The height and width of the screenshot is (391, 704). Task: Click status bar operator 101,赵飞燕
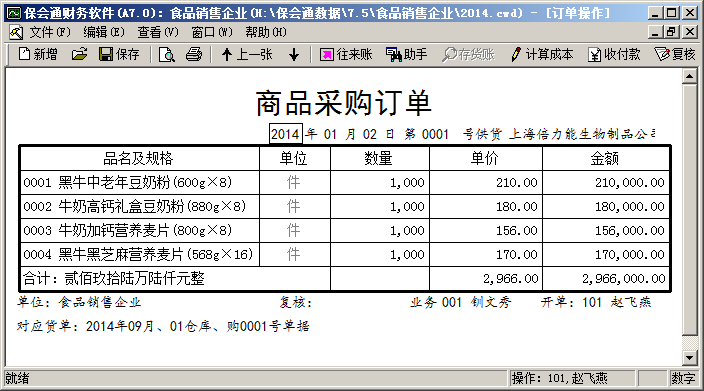coord(572,378)
